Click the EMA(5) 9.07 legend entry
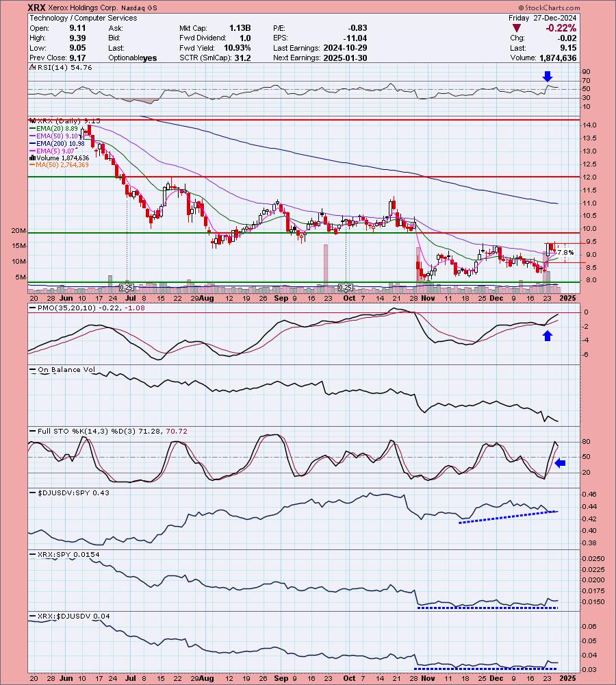616x685 pixels. tap(52, 151)
